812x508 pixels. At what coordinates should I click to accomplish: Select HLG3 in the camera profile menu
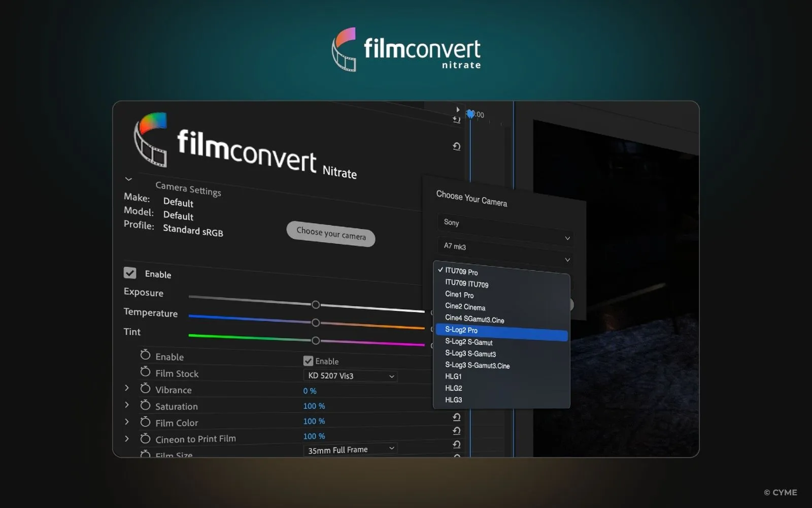453,400
